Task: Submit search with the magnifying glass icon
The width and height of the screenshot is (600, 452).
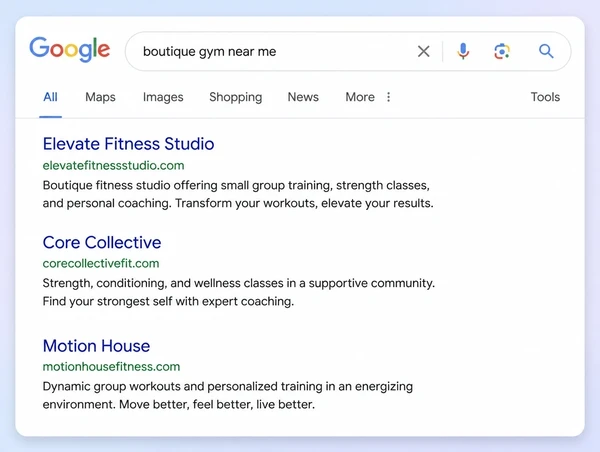Action: pos(546,51)
